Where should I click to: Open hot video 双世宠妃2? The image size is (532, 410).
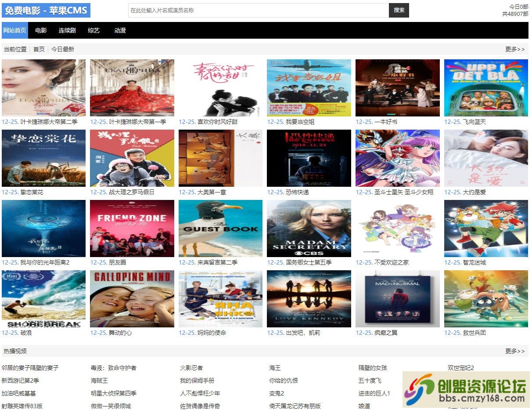461,368
